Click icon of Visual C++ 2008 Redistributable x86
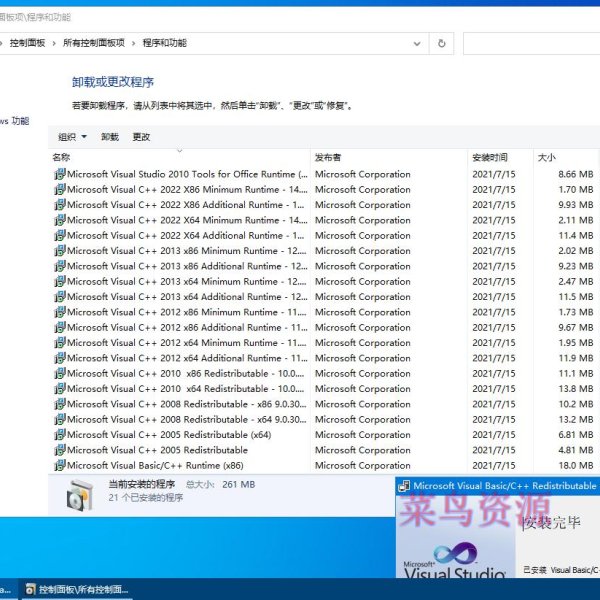The image size is (600, 600). (x=60, y=404)
